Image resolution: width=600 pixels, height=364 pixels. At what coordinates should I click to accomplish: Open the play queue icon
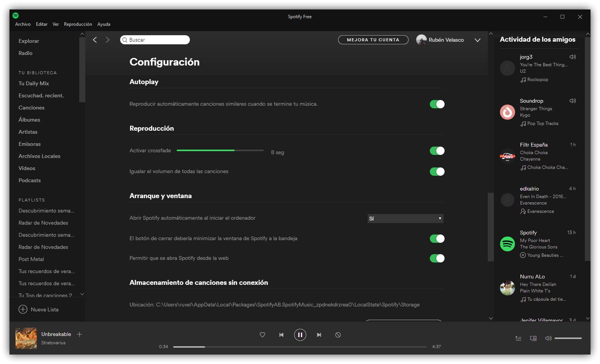click(x=519, y=338)
